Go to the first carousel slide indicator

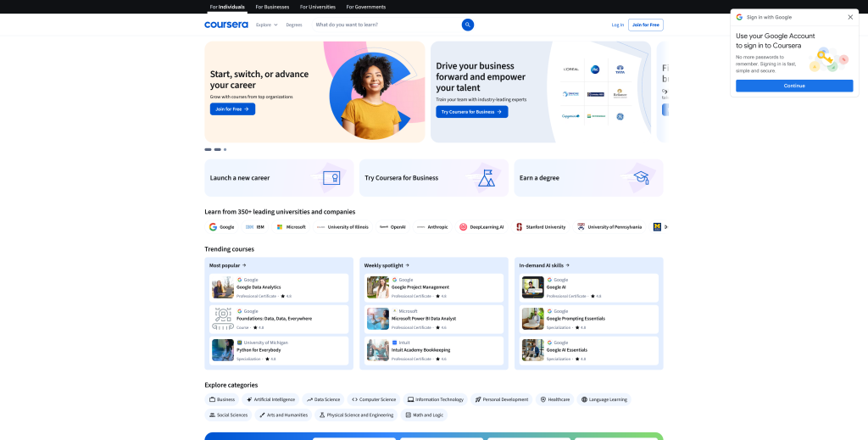point(209,149)
